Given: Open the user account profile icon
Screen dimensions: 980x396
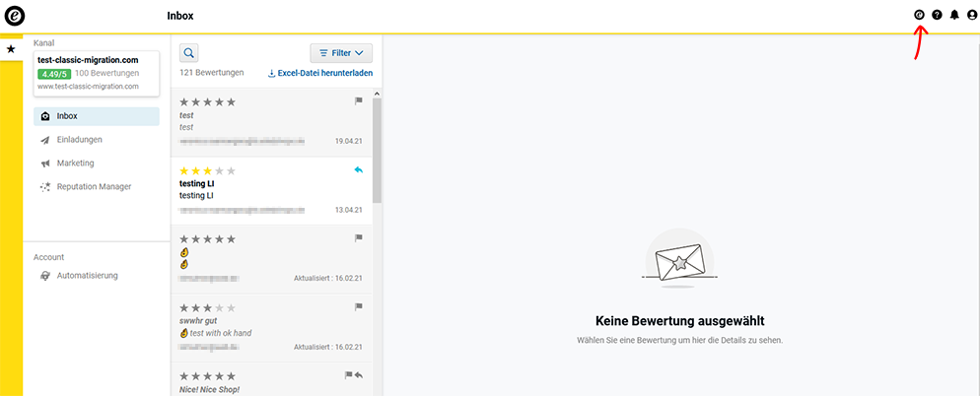Looking at the screenshot, I should 972,15.
